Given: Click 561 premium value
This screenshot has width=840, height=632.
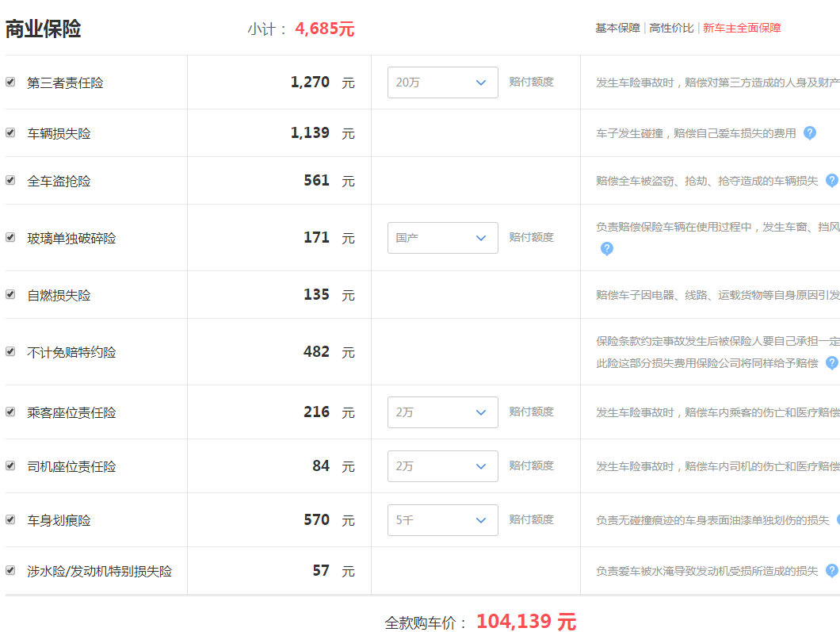Looking at the screenshot, I should click(x=317, y=180).
